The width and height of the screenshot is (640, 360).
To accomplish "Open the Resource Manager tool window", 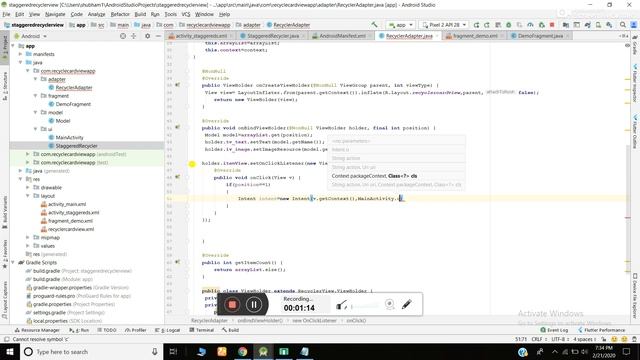I will tap(37, 330).
